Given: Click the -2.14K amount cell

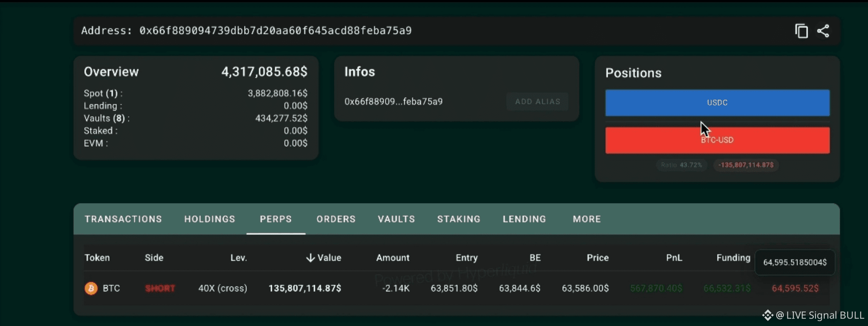Looking at the screenshot, I should [x=396, y=288].
